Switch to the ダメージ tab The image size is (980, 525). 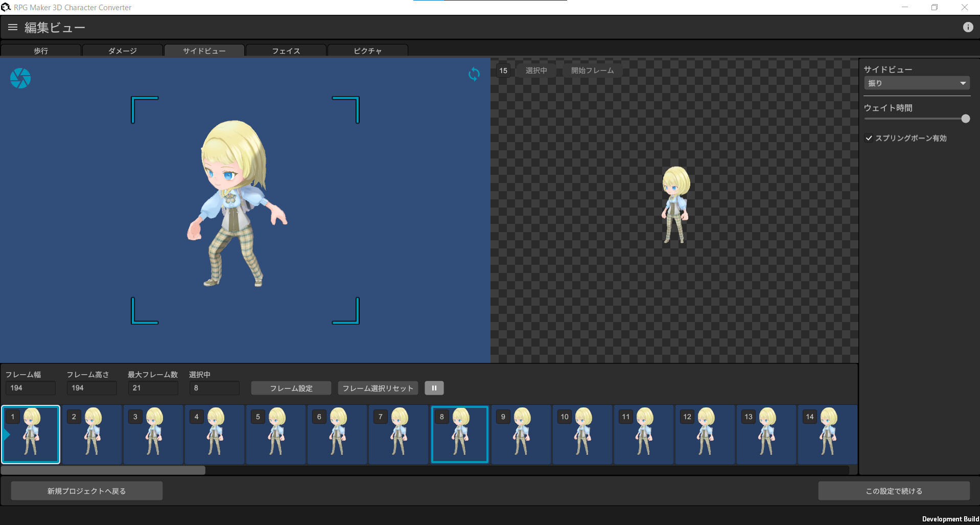point(122,51)
